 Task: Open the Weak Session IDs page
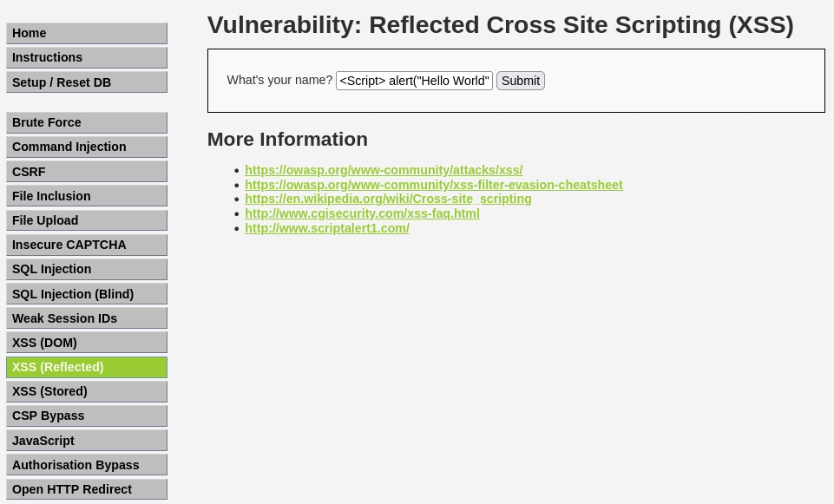click(x=86, y=318)
